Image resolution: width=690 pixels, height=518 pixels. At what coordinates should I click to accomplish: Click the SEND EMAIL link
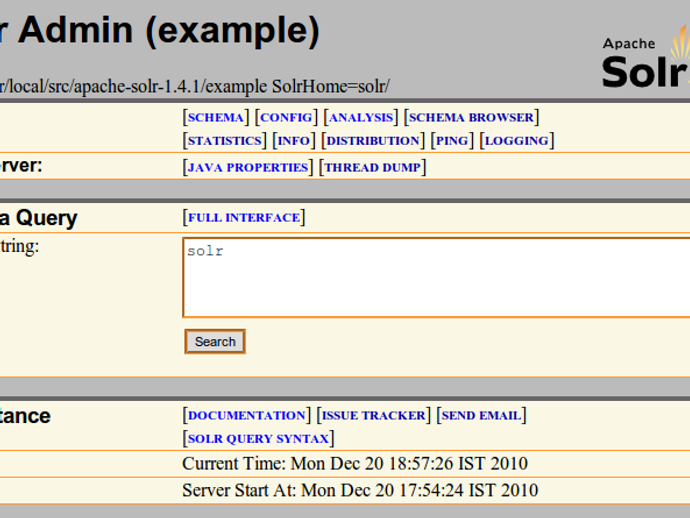click(481, 415)
